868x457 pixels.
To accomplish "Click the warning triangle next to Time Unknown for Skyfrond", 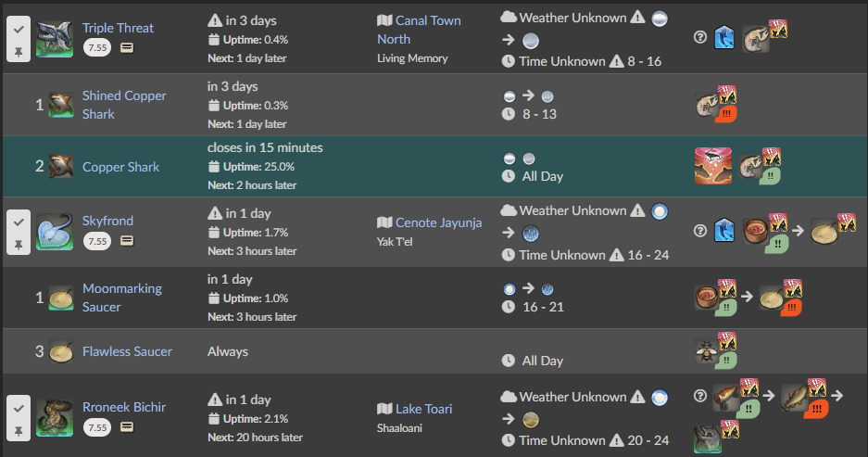I will coord(617,255).
